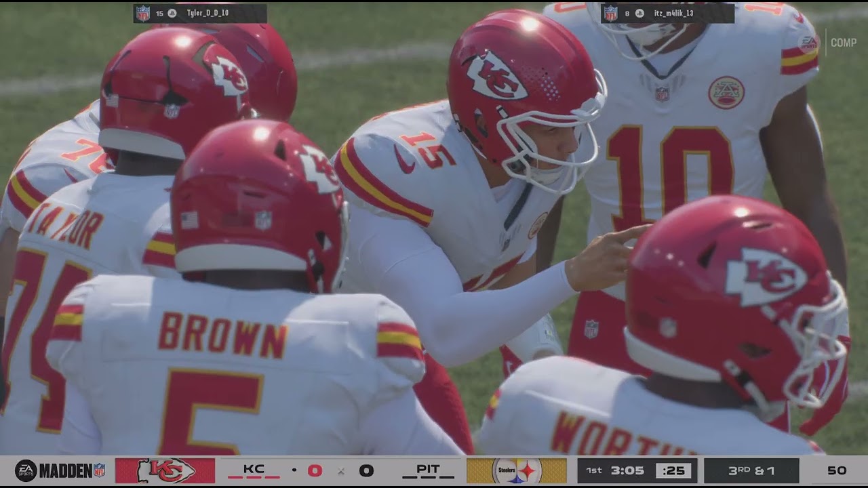Click the 3RD & 1 down indicator
Screen dimensions: 868x488
752,470
